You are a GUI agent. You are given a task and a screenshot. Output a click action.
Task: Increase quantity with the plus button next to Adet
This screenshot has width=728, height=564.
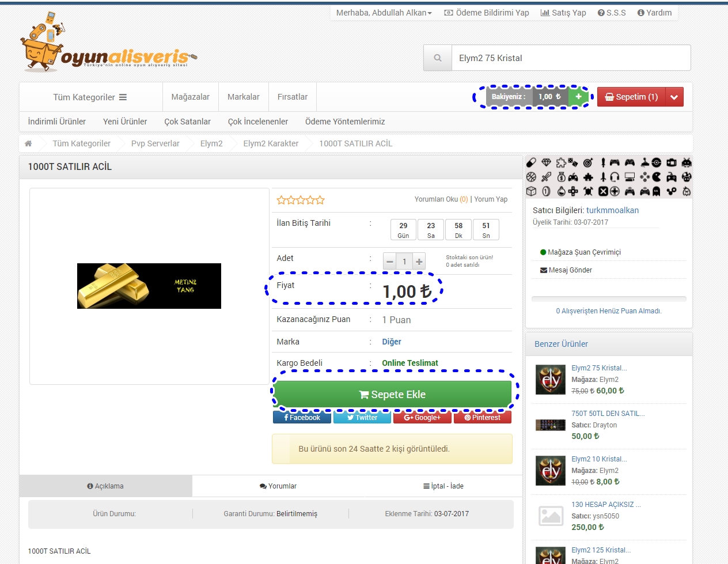pos(419,262)
